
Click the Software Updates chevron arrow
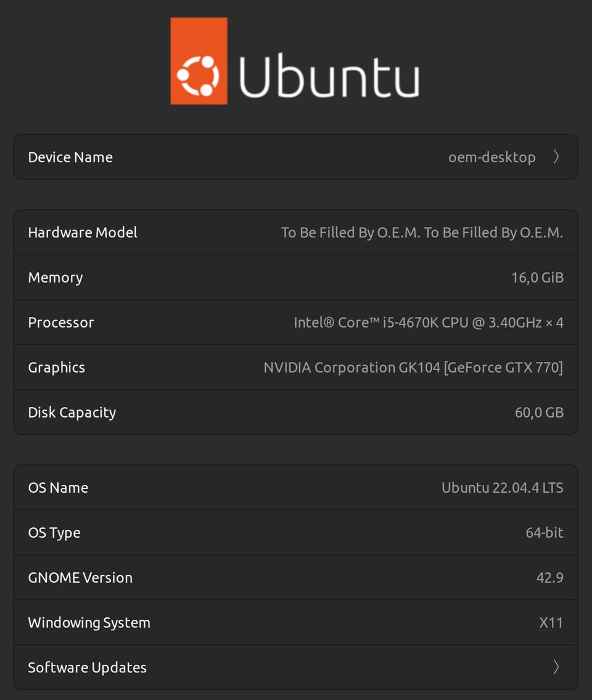556,667
